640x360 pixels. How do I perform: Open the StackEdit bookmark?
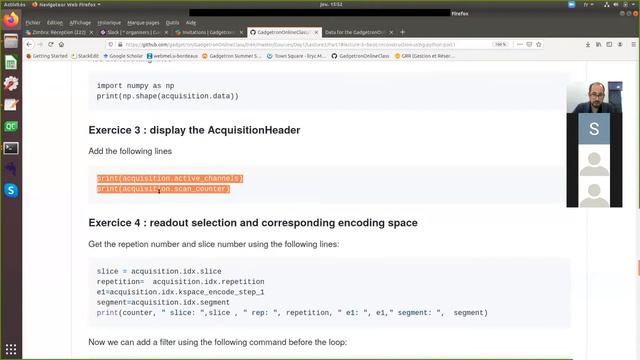[85, 56]
